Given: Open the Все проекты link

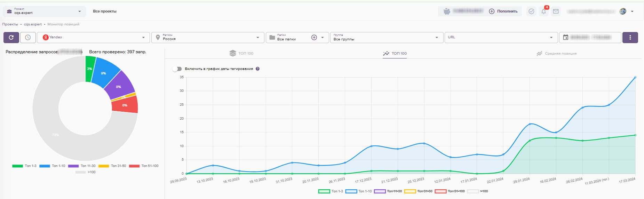Looking at the screenshot, I should coord(105,11).
